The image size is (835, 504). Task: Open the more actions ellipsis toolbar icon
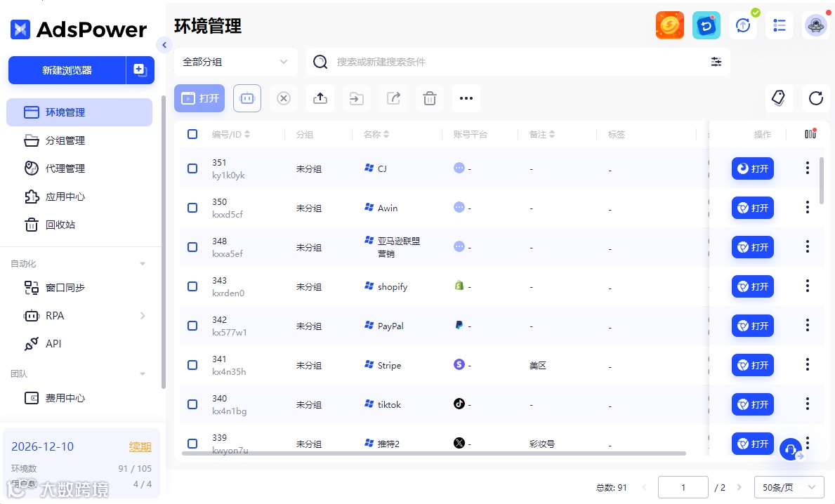tap(466, 98)
